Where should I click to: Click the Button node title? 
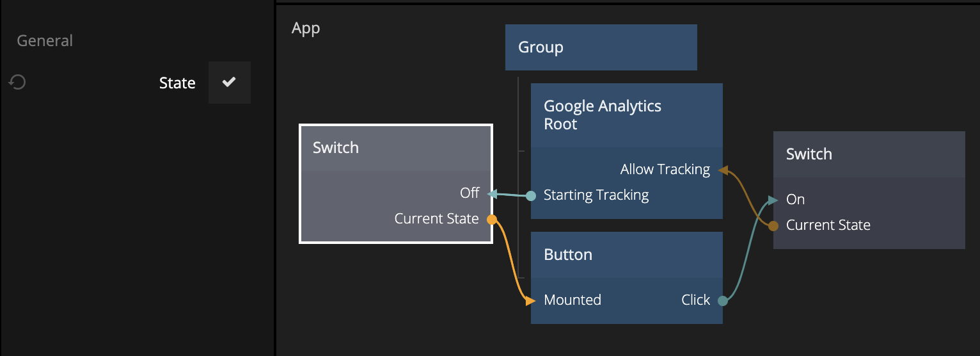[x=568, y=255]
